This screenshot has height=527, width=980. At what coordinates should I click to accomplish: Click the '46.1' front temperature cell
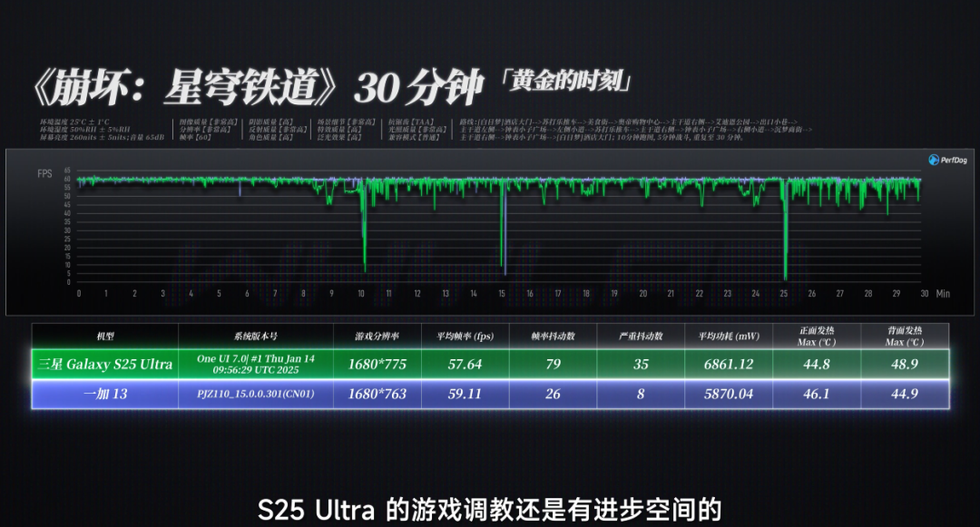click(817, 394)
